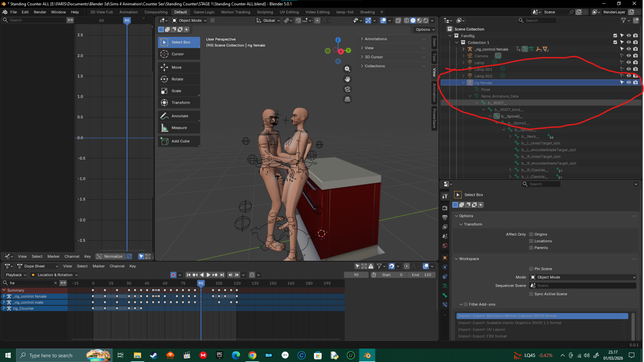
Task: Open Steam from the Windows taskbar
Action: coord(154,355)
